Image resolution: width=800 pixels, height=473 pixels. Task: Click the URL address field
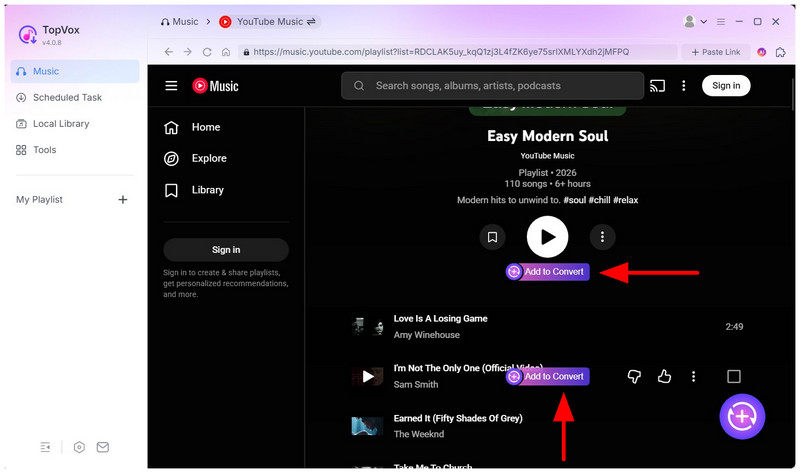(x=458, y=52)
